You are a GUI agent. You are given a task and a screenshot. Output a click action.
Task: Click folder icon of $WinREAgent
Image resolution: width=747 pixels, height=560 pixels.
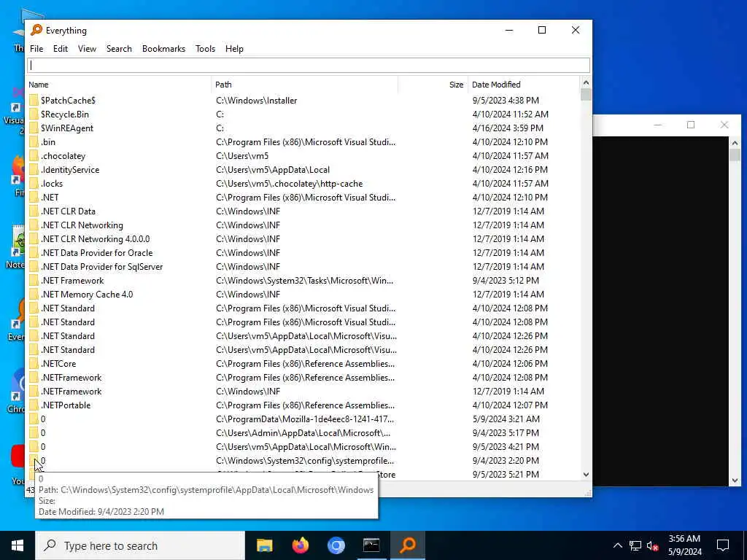point(34,128)
